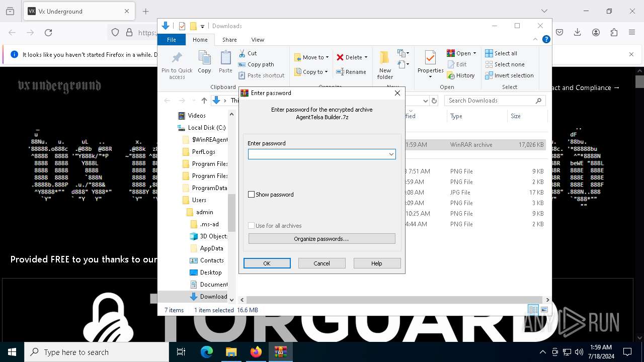Click the New folder icon
This screenshot has height=362, width=644.
coord(385,65)
